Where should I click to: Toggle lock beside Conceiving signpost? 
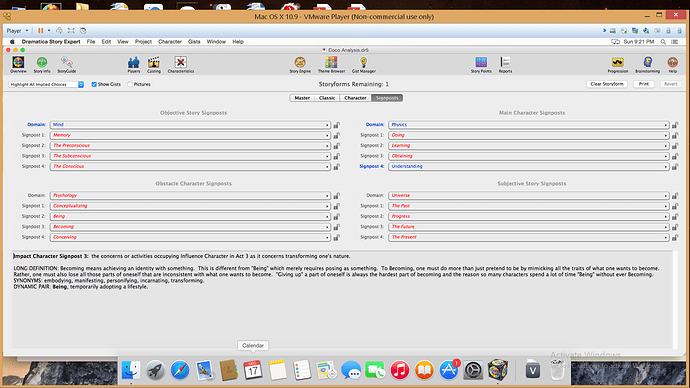337,238
